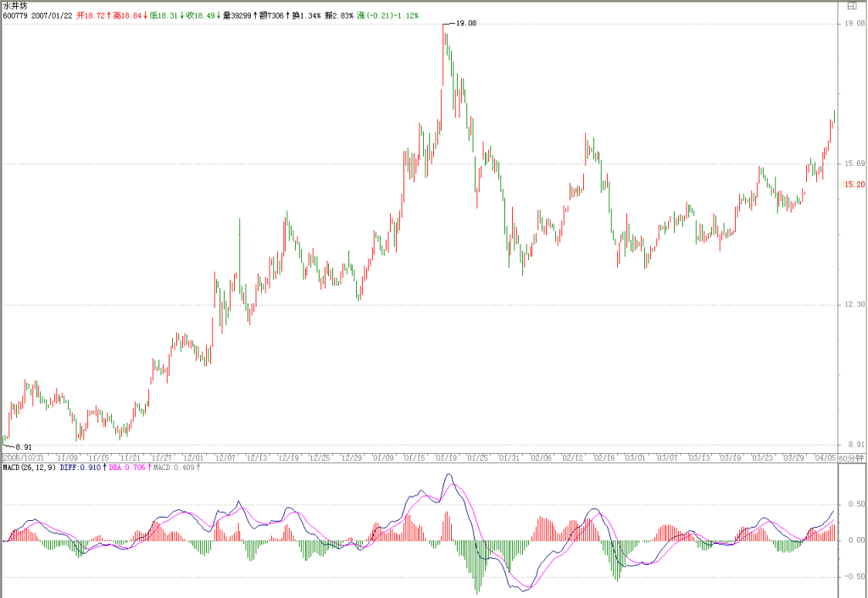Image resolution: width=868 pixels, height=598 pixels.
Task: Click the magenta DEA:0.706 label
Action: 127,468
